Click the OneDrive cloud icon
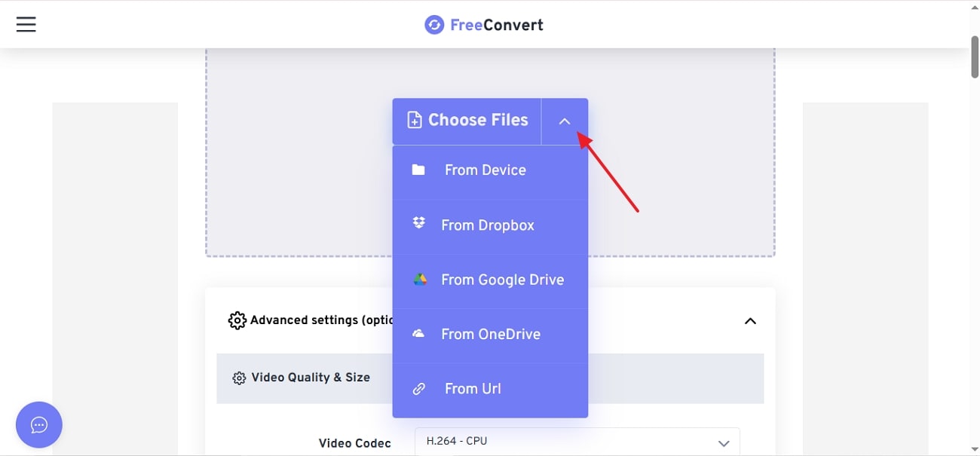This screenshot has height=456, width=980. 418,333
